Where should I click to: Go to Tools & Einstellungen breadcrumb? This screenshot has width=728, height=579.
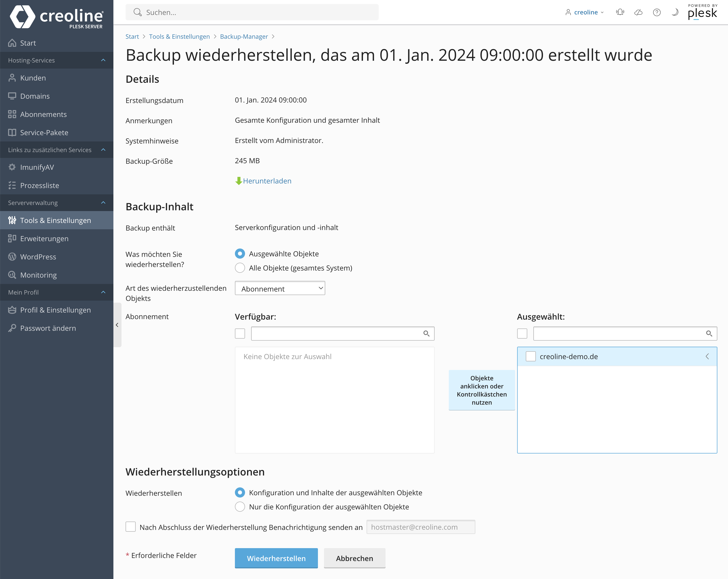tap(179, 36)
